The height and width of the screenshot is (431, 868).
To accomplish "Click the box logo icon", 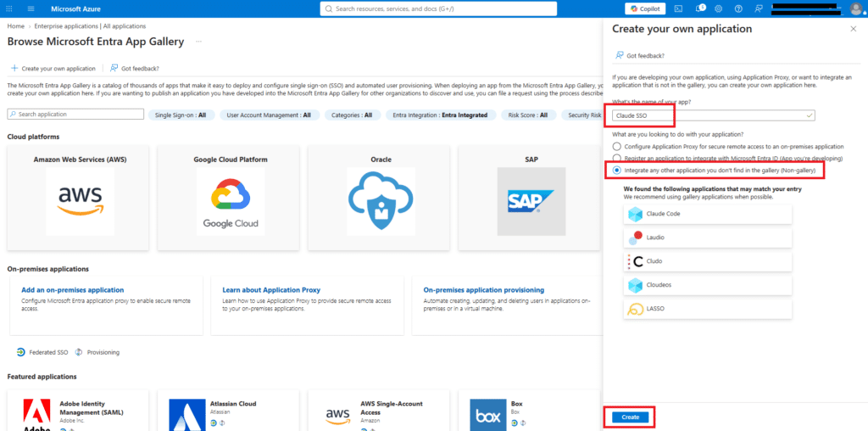I will coord(489,415).
